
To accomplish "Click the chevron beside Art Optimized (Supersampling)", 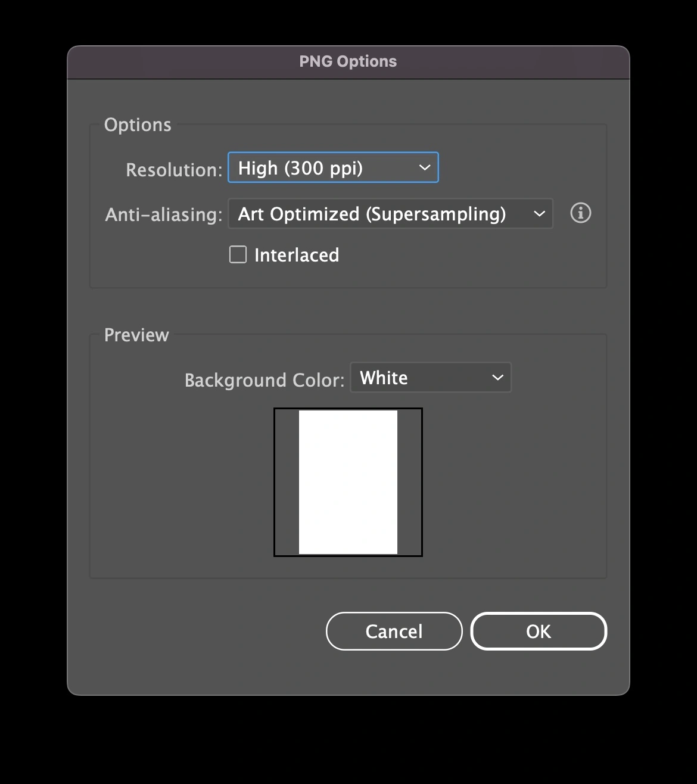I will tap(539, 214).
